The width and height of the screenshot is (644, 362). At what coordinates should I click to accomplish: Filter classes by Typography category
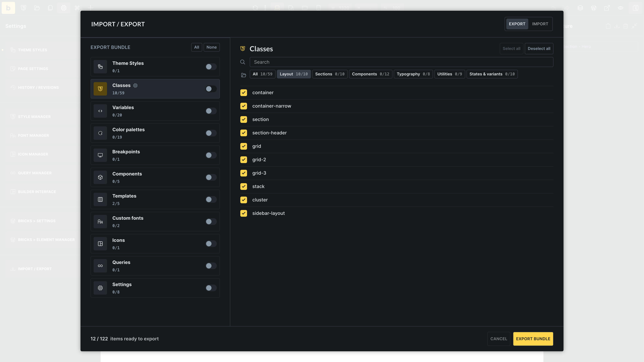coord(413,74)
